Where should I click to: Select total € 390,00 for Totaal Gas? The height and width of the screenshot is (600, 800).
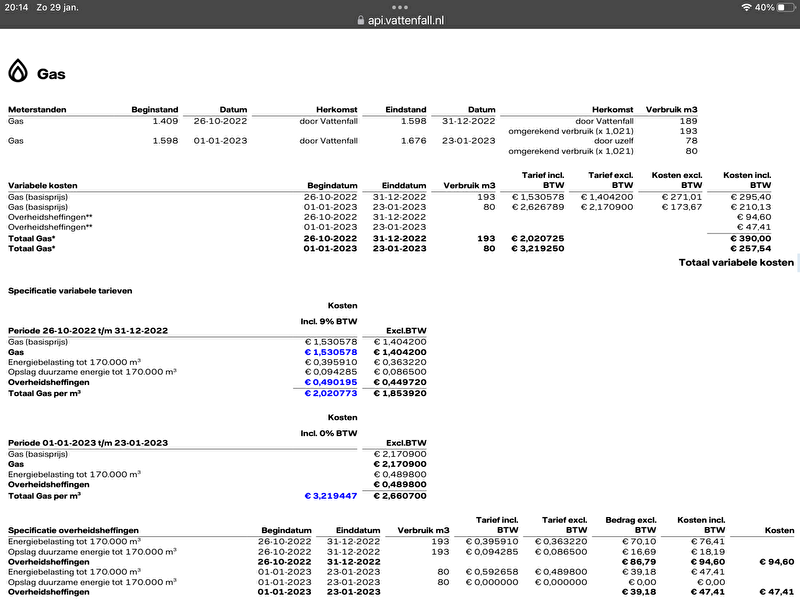click(x=751, y=238)
